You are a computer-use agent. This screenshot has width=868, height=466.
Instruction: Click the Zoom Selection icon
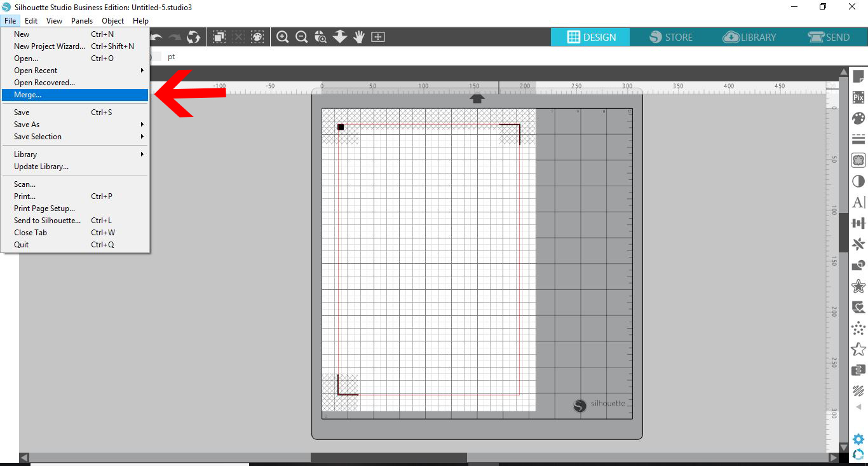[321, 37]
